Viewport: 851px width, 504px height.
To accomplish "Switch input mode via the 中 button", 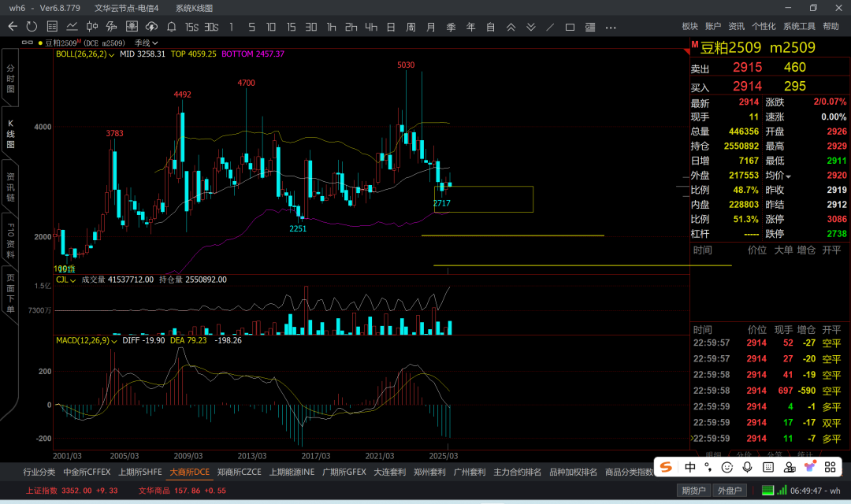I will click(689, 467).
